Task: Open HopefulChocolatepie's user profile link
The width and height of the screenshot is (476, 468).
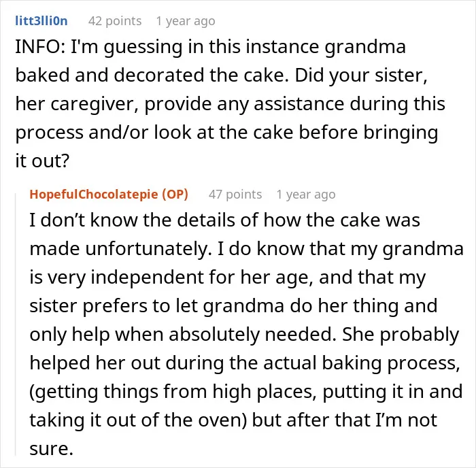Action: point(94,195)
